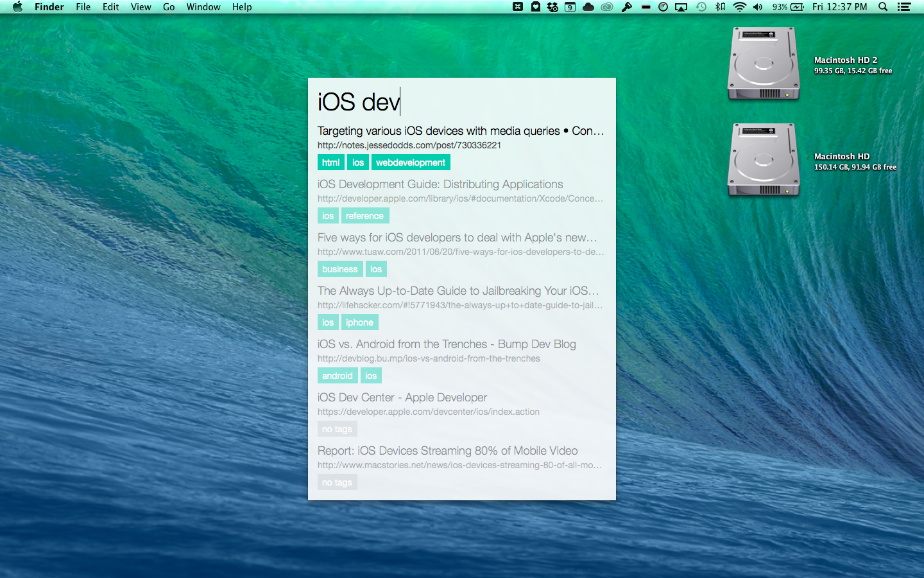The height and width of the screenshot is (578, 924).
Task: Click the developer.apple.com/library URL
Action: pos(461,198)
